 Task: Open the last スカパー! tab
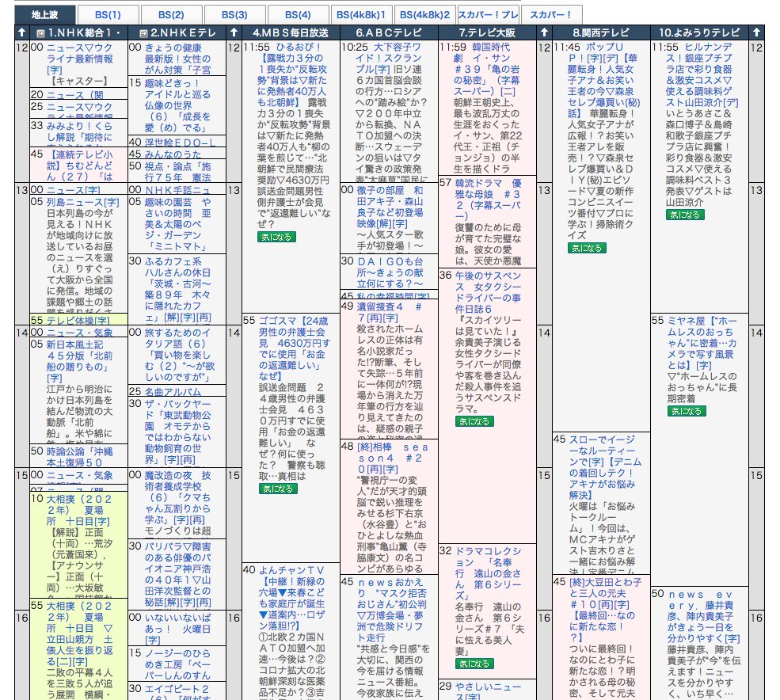551,15
